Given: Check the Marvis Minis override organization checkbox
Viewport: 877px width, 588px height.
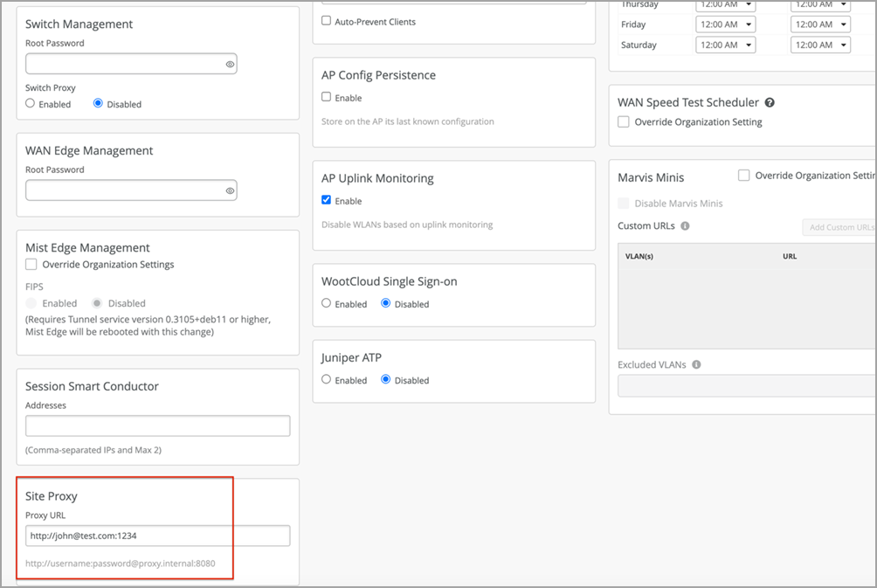Looking at the screenshot, I should [x=744, y=176].
